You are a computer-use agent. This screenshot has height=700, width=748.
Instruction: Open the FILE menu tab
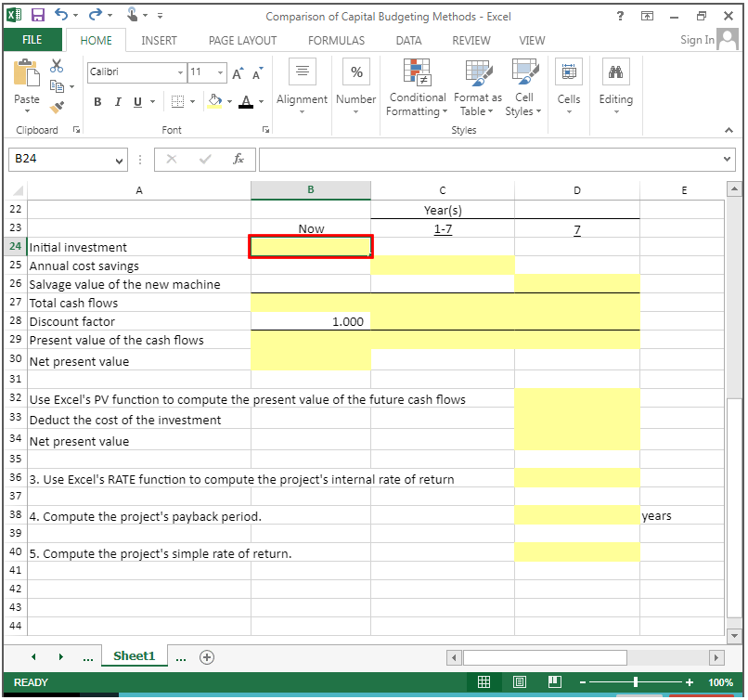tap(32, 40)
